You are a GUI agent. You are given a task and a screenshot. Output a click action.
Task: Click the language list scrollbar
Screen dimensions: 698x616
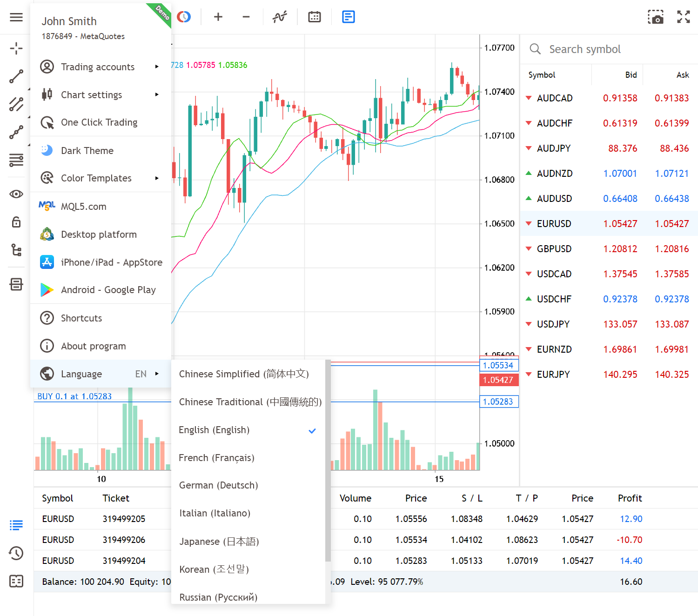[328, 461]
